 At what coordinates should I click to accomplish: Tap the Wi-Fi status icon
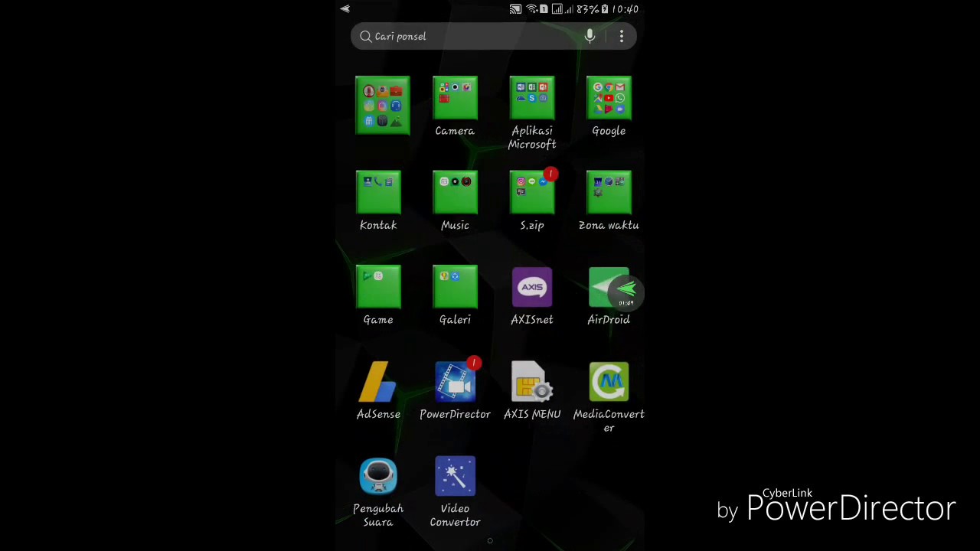[x=531, y=9]
